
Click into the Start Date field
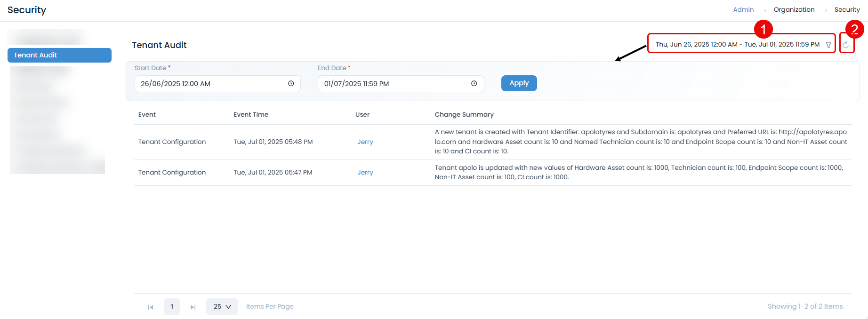pos(212,84)
